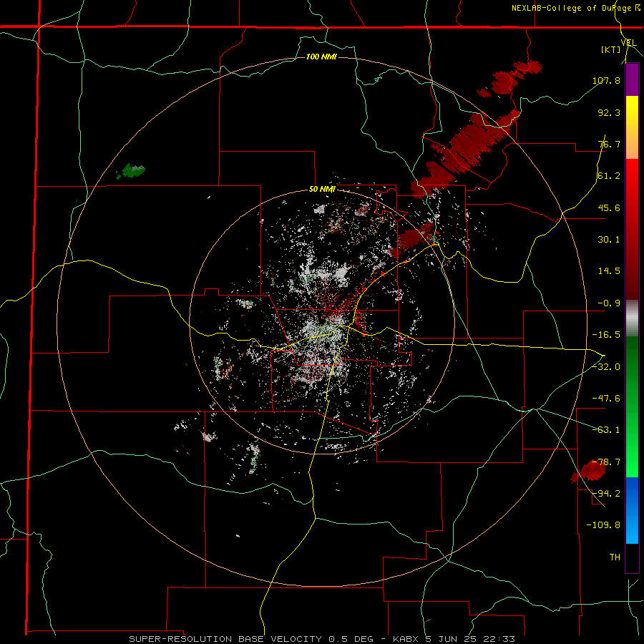Select the 30.1 scale value
This screenshot has height=644, width=644.
coord(609,240)
